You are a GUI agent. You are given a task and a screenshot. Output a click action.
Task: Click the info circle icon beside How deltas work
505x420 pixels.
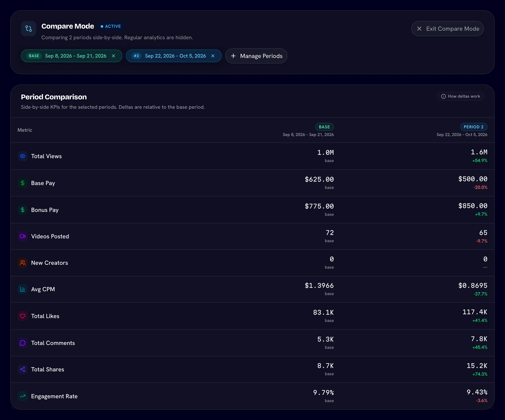[443, 96]
